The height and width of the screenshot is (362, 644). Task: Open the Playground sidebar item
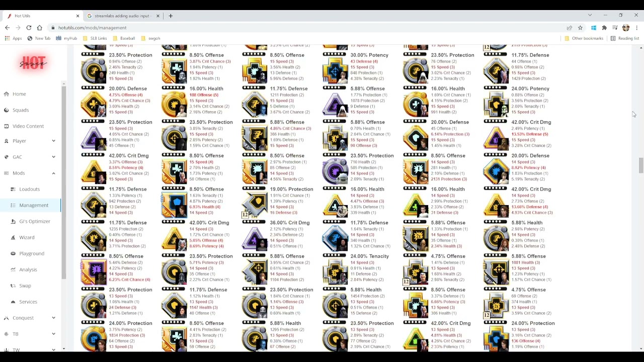click(x=32, y=253)
